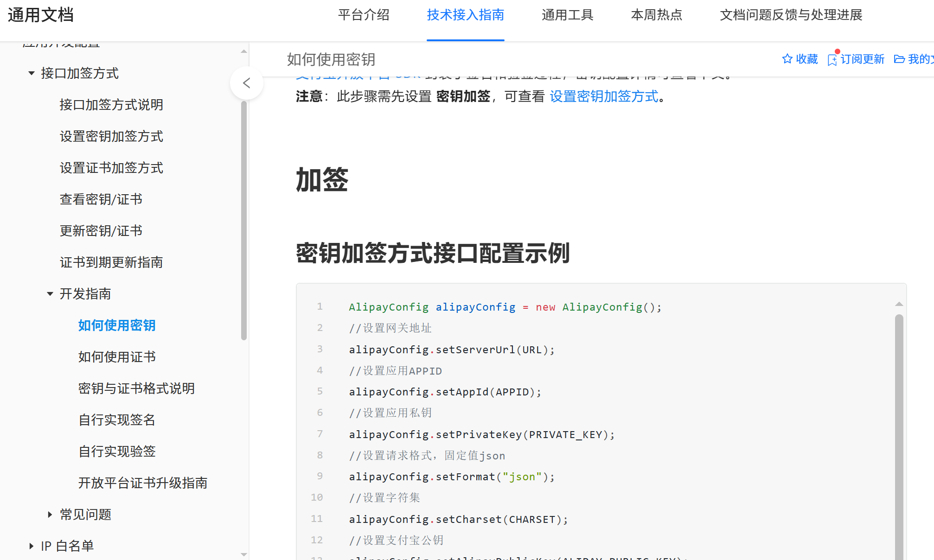Expand the IP 白名单 tree section
Image resolution: width=934 pixels, height=560 pixels.
coord(32,546)
